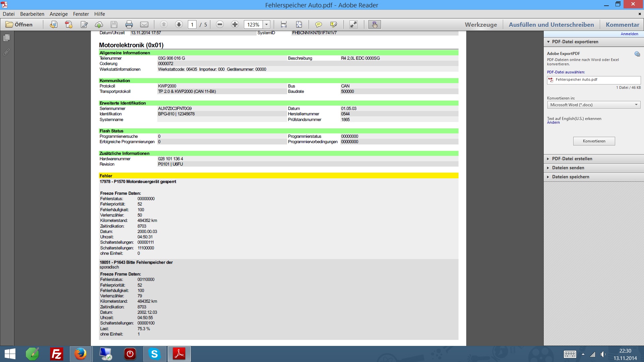Switch to full screen read mode
Image resolution: width=644 pixels, height=362 pixels.
click(354, 24)
